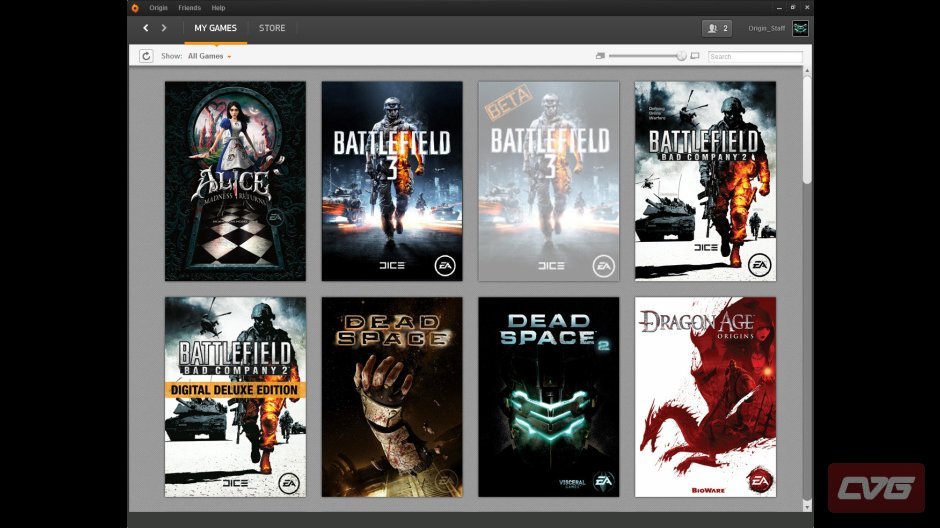Image resolution: width=940 pixels, height=528 pixels.
Task: Select the Dead Space 2 game tile
Action: coord(549,397)
